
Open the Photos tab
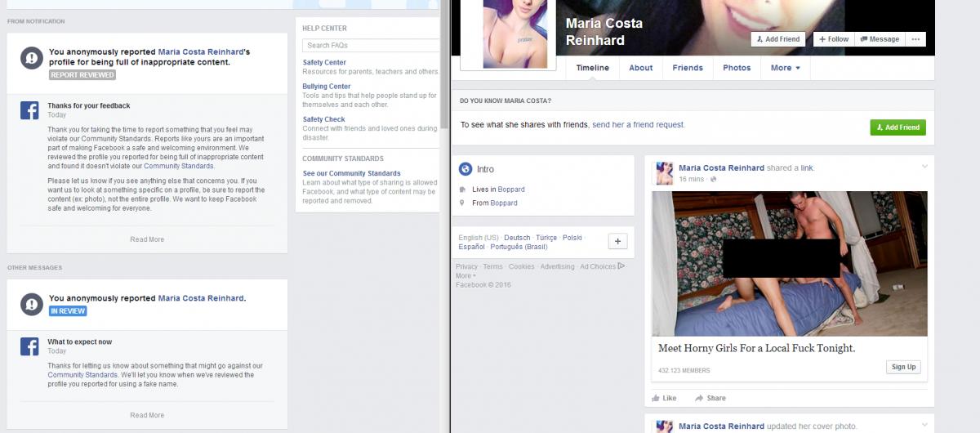pos(737,68)
